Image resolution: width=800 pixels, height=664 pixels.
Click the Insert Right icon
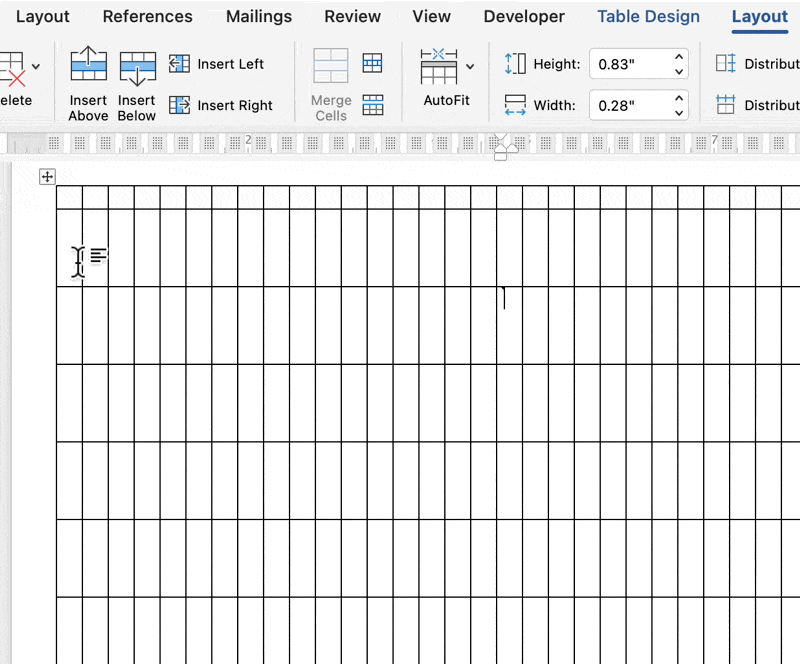[x=179, y=105]
